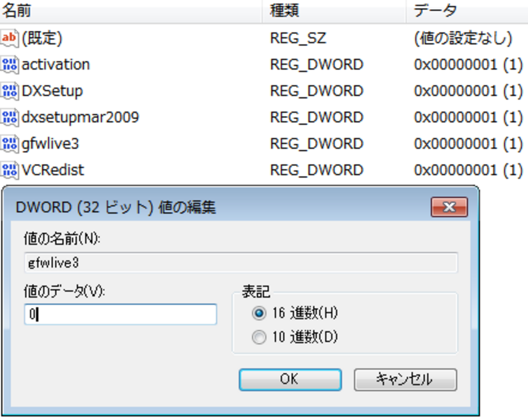Click the 値のデータ(V): label

tap(64, 291)
